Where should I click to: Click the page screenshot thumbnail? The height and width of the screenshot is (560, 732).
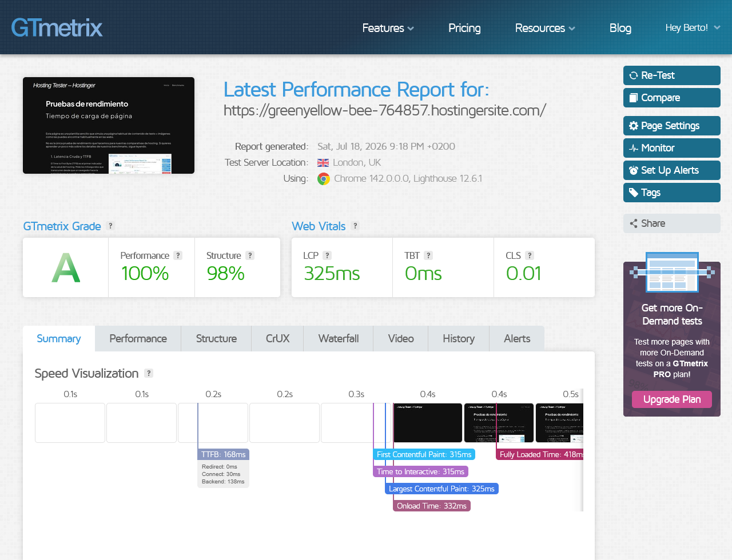tap(109, 125)
